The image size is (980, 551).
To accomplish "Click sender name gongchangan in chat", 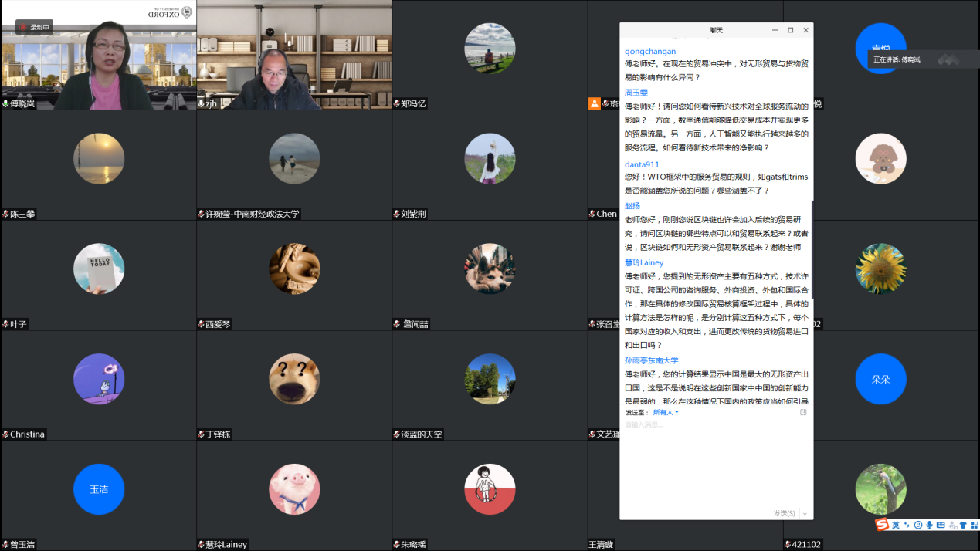I will tap(649, 52).
